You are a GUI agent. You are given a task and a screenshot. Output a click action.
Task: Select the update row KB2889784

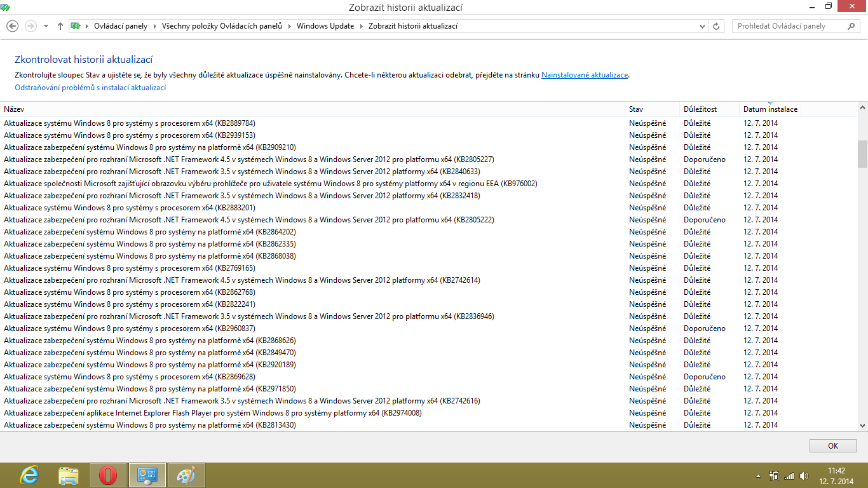click(428, 123)
